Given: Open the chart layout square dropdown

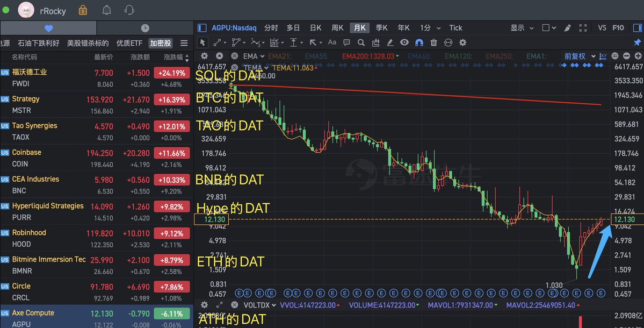Looking at the screenshot, I should click(x=549, y=27).
